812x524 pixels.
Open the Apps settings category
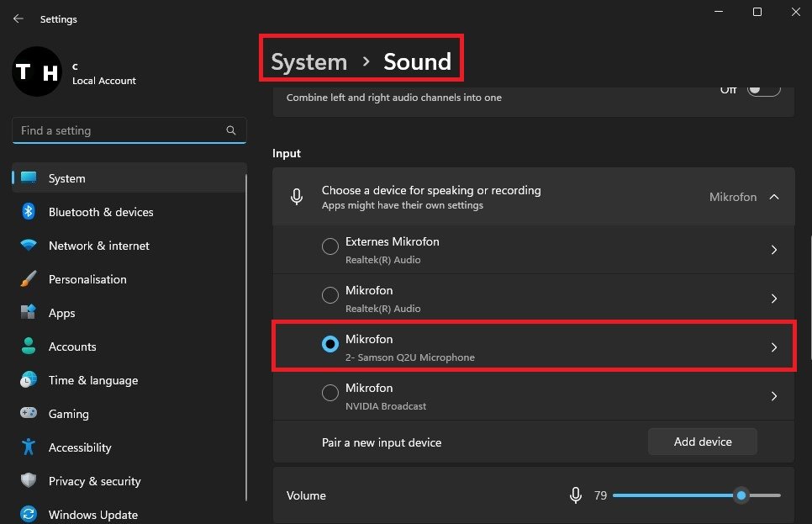tap(61, 313)
